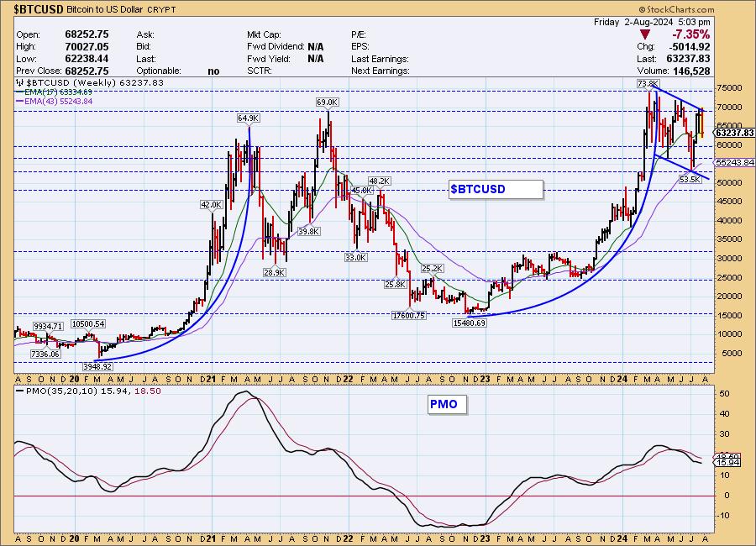Click the $BTCUSD ticker title at top
Image resolution: width=756 pixels, height=546 pixels.
pos(39,9)
